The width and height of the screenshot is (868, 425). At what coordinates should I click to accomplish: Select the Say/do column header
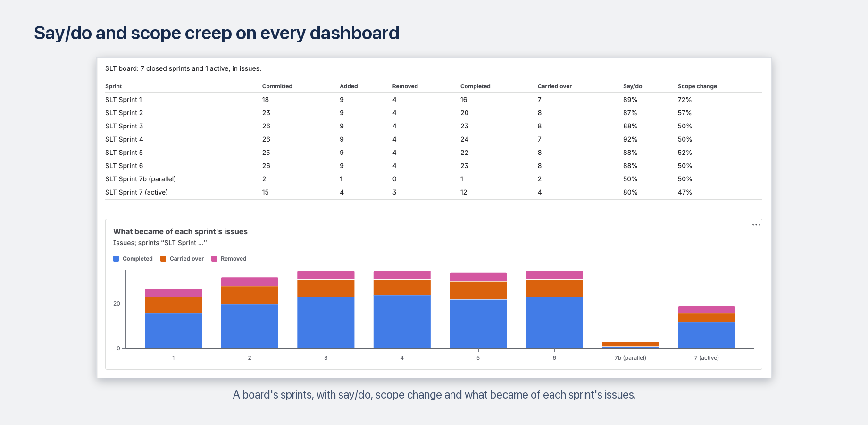click(x=633, y=86)
